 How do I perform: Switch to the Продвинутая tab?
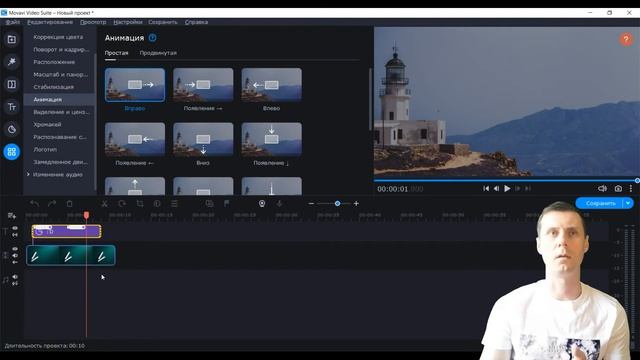158,53
